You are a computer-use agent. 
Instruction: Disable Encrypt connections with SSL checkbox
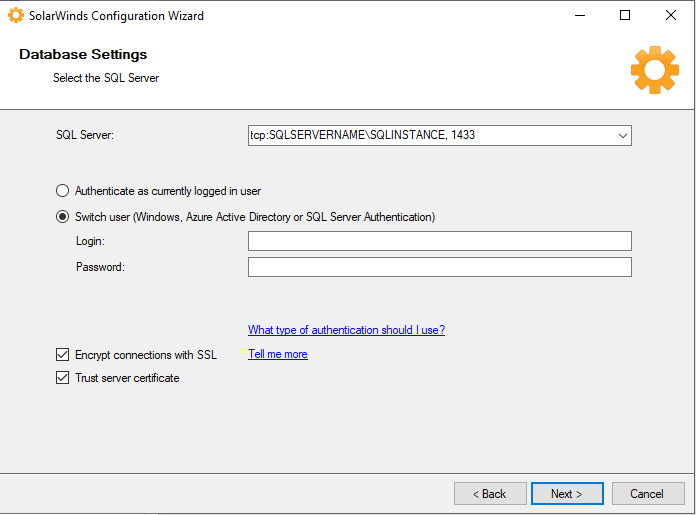pyautogui.click(x=63, y=355)
